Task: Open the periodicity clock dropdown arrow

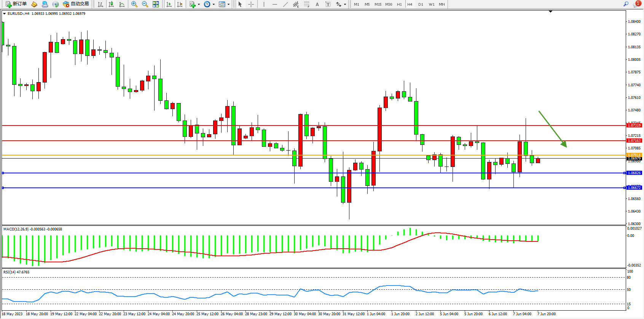Action: [x=214, y=5]
